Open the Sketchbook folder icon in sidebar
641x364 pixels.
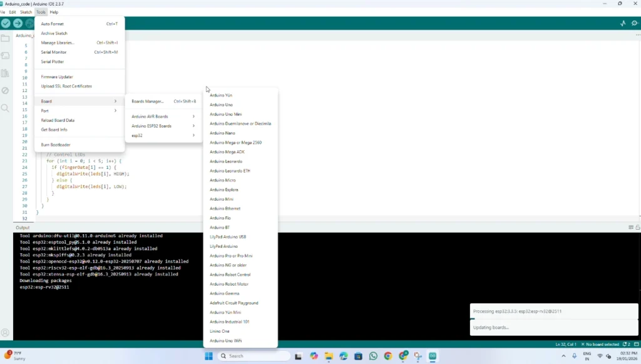tap(5, 39)
